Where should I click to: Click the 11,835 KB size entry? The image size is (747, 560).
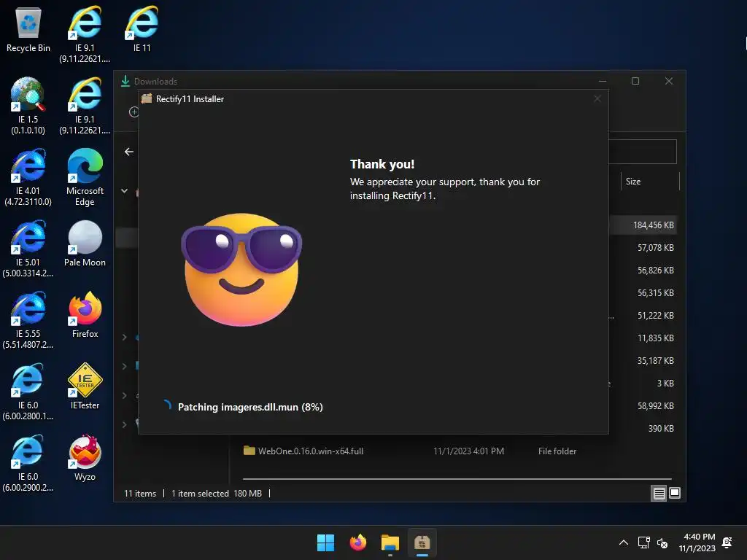click(x=656, y=338)
